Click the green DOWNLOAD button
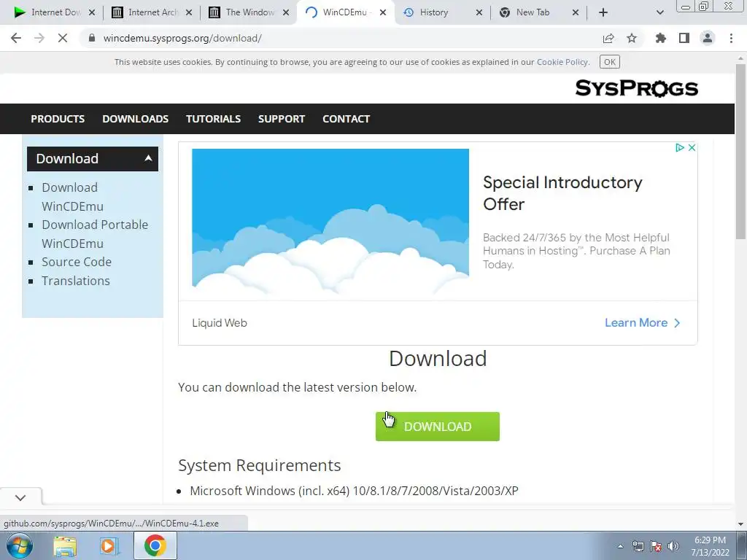747x560 pixels. tap(438, 426)
